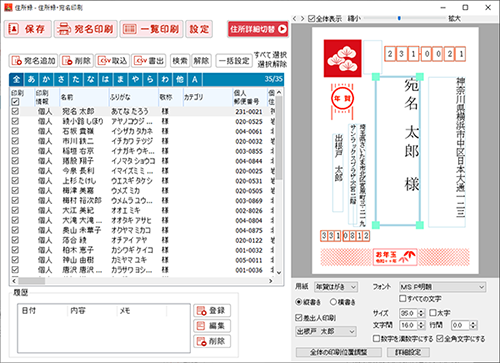Toggle 差出人印刷 sender printing checkbox
Image resolution: width=500 pixels, height=363 pixels.
click(299, 318)
